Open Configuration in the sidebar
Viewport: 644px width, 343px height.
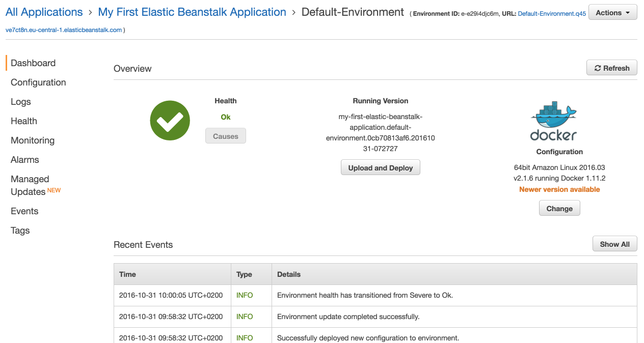(x=38, y=82)
